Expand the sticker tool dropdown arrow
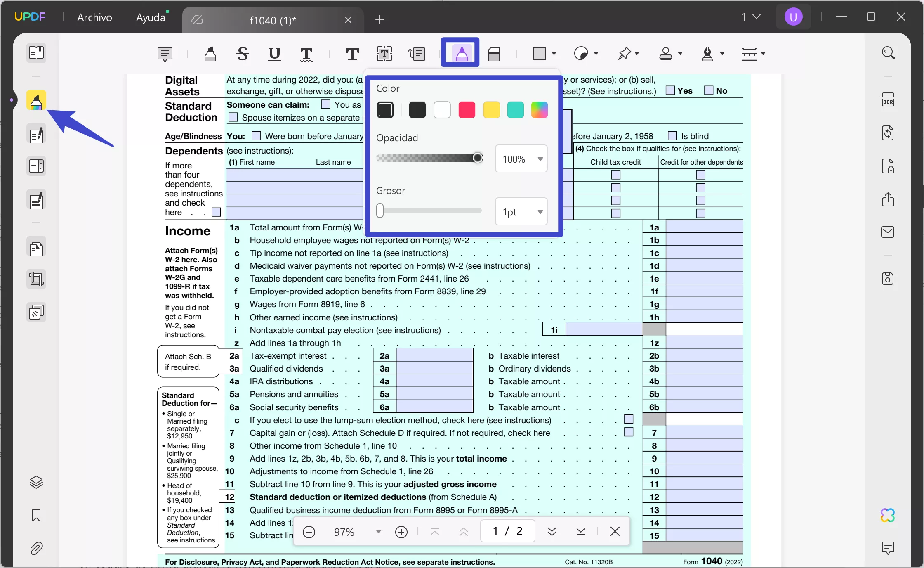The width and height of the screenshot is (924, 568). 596,54
